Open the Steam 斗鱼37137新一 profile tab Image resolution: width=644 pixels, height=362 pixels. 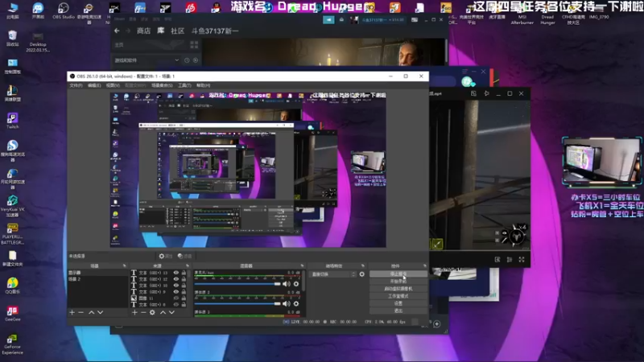pyautogui.click(x=215, y=31)
